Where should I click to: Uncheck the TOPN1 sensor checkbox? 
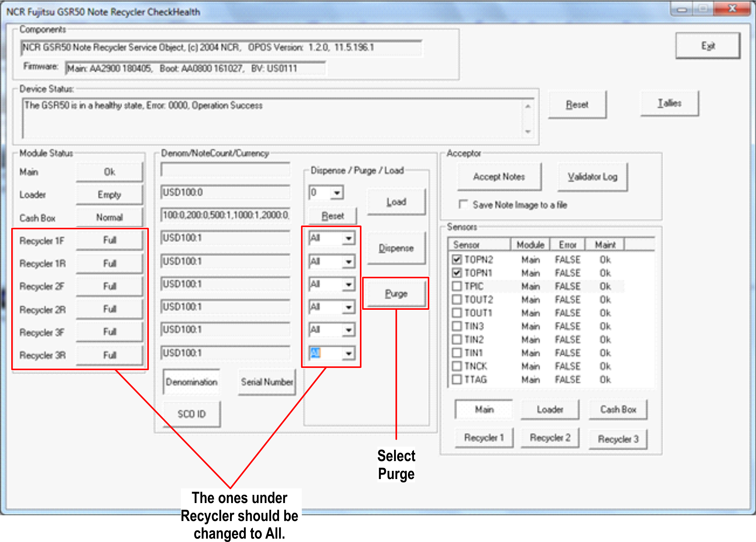point(456,273)
